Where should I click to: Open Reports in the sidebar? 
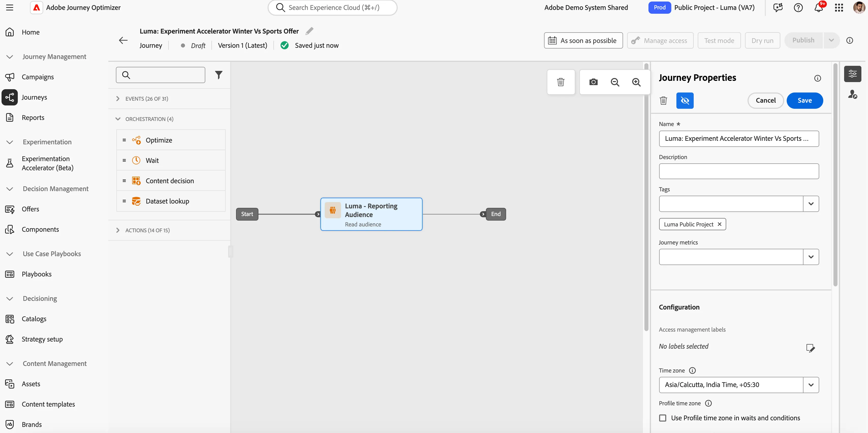33,118
